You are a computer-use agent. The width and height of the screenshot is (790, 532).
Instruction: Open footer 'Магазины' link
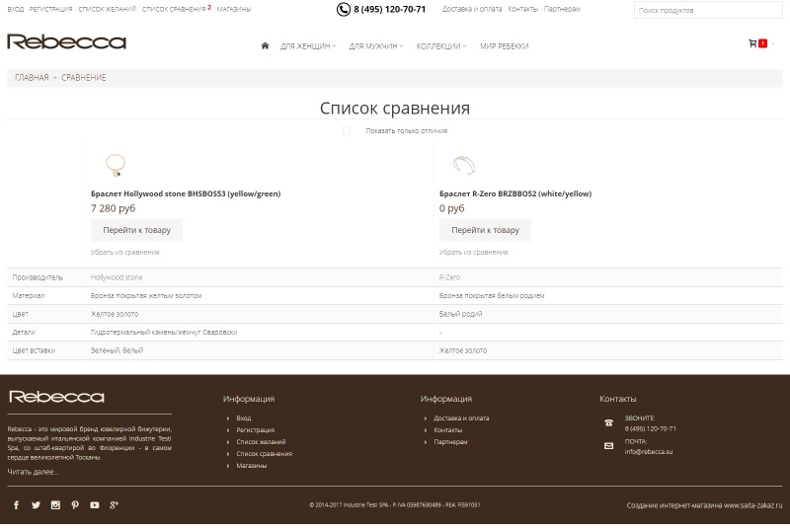click(252, 466)
